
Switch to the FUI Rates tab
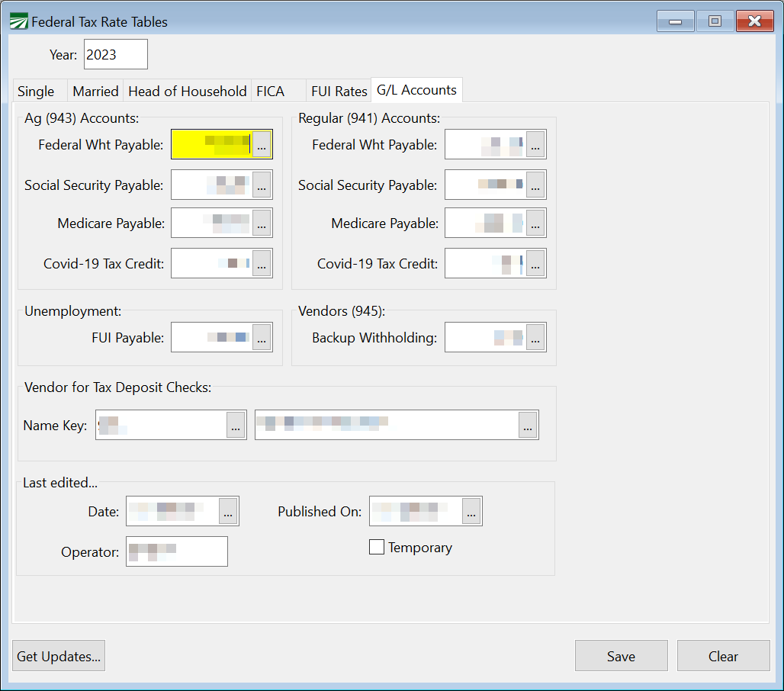pos(339,92)
